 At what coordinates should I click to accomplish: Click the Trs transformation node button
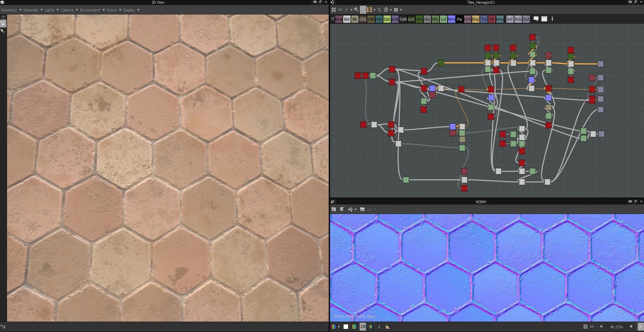pyautogui.click(x=484, y=19)
